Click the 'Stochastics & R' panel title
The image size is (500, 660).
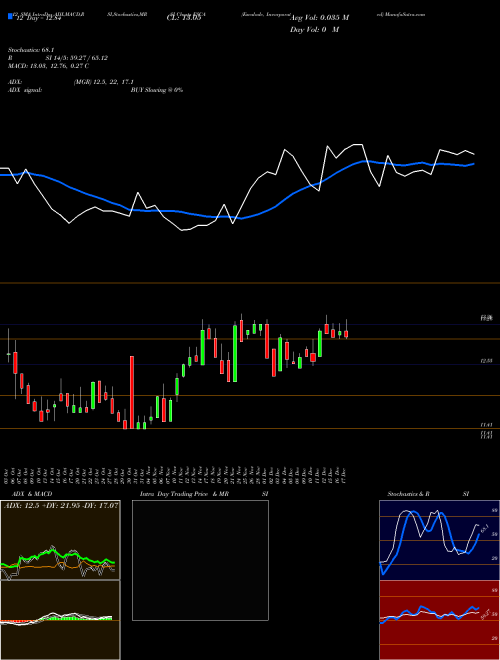(x=409, y=494)
